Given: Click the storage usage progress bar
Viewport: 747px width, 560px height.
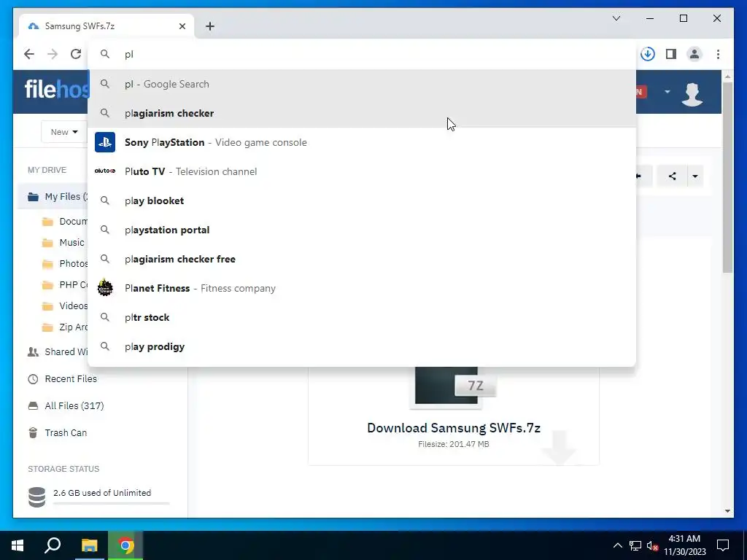Looking at the screenshot, I should click(111, 503).
